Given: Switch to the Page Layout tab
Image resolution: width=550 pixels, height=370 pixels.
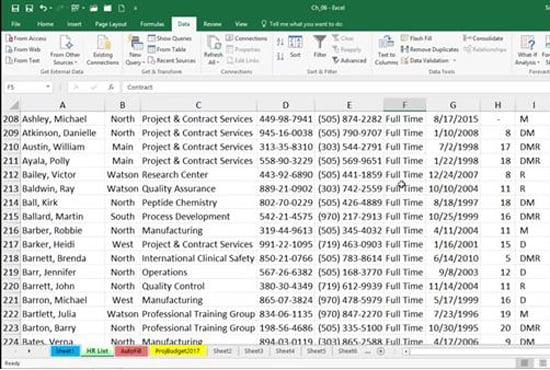Looking at the screenshot, I should [110, 24].
